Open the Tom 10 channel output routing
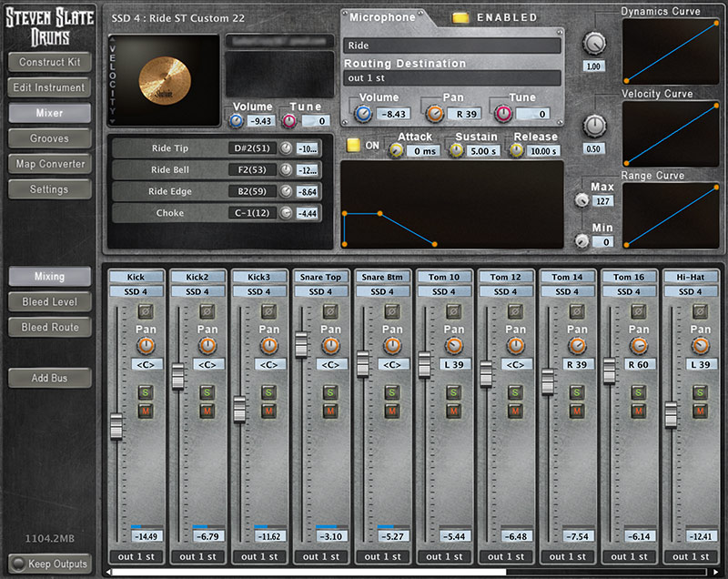 click(444, 556)
